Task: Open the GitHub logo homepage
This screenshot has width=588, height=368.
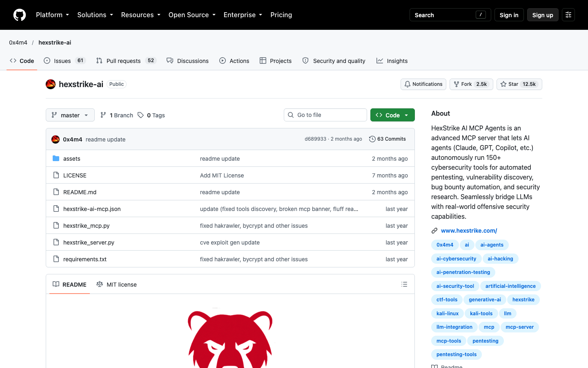Action: coord(20,15)
